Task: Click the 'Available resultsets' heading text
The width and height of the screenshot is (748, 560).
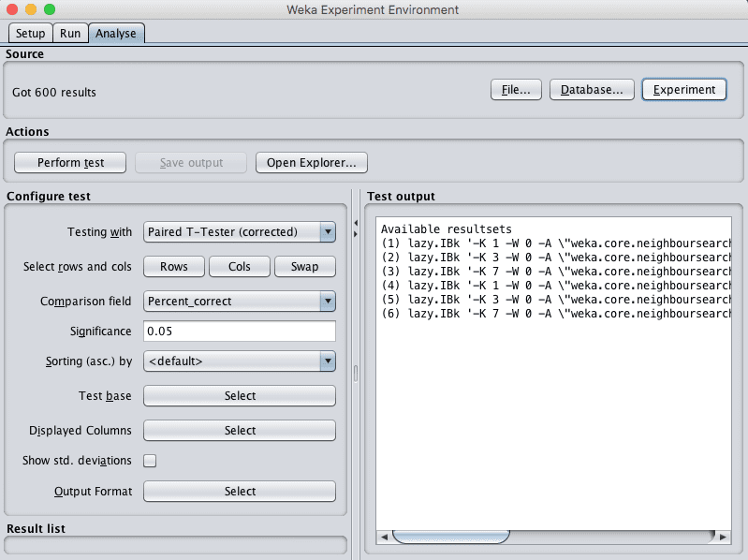Action: tap(446, 229)
